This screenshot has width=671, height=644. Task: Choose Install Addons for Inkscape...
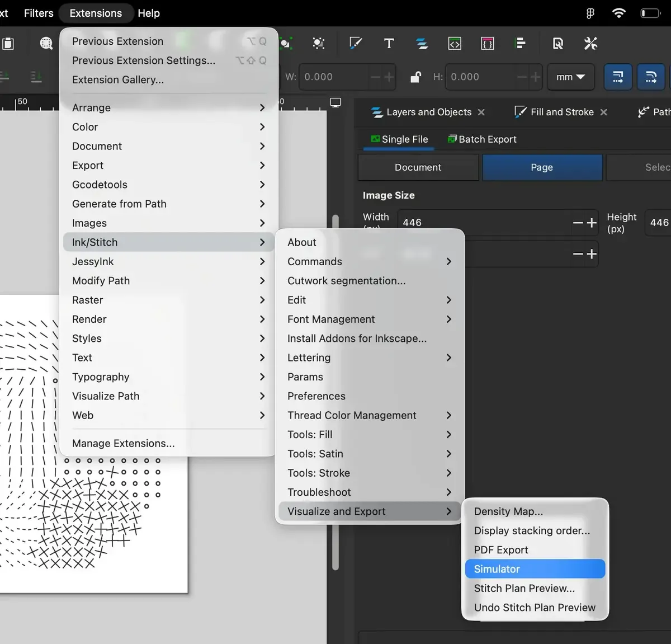(370, 339)
